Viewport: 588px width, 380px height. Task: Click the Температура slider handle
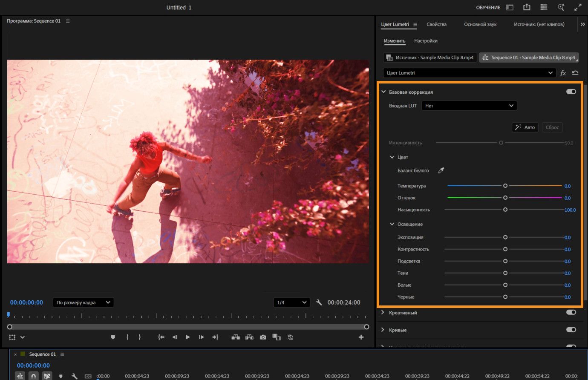[x=505, y=186]
